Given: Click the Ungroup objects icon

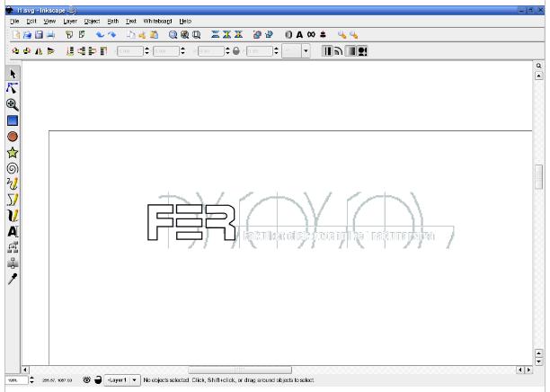Looking at the screenshot, I should [269, 34].
